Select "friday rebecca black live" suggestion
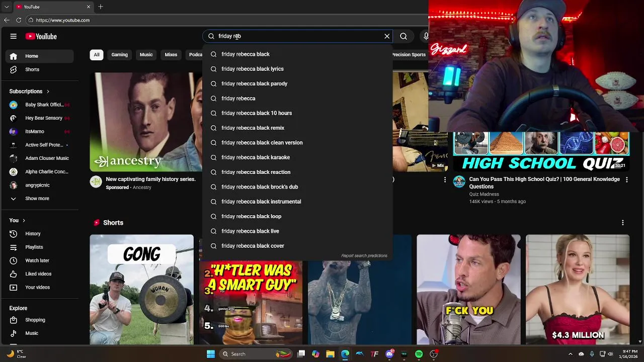Viewport: 644px width, 362px height. 297,231
